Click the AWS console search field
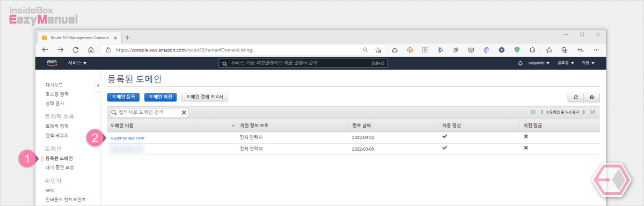This screenshot has width=644, height=206. tap(303, 63)
